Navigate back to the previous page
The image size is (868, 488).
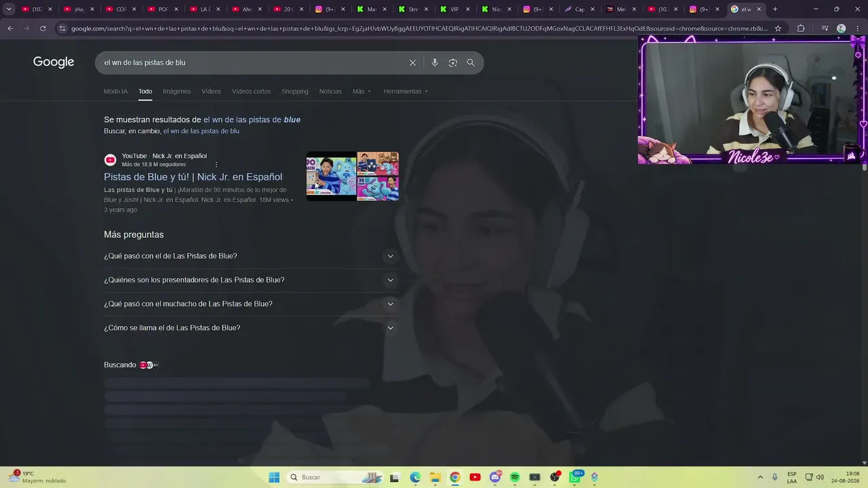pyautogui.click(x=10, y=28)
